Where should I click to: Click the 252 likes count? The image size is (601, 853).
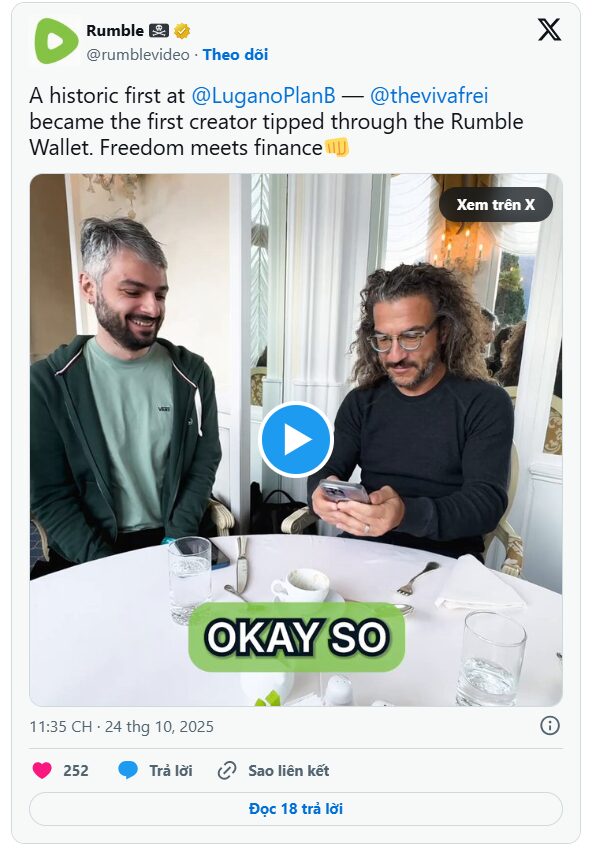[x=76, y=771]
